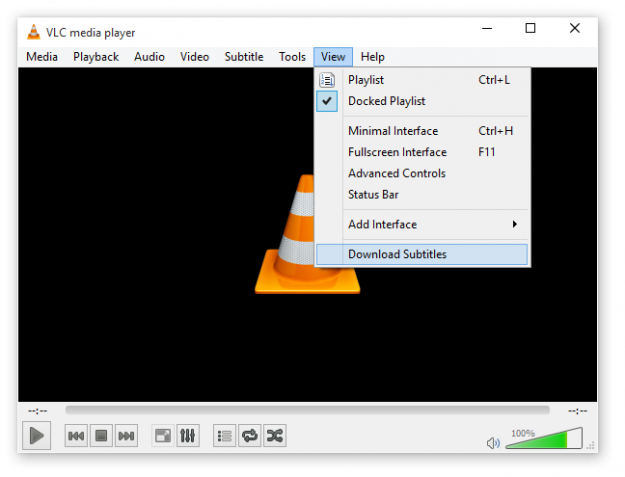This screenshot has height=477, width=625.
Task: Open the Tools menu
Action: [x=292, y=57]
